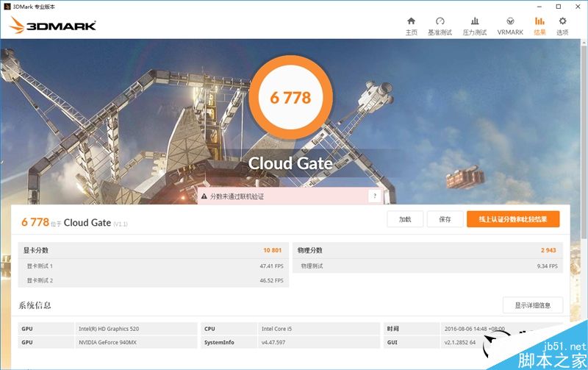
Task: Open the Results (结果) tab
Action: (539, 26)
